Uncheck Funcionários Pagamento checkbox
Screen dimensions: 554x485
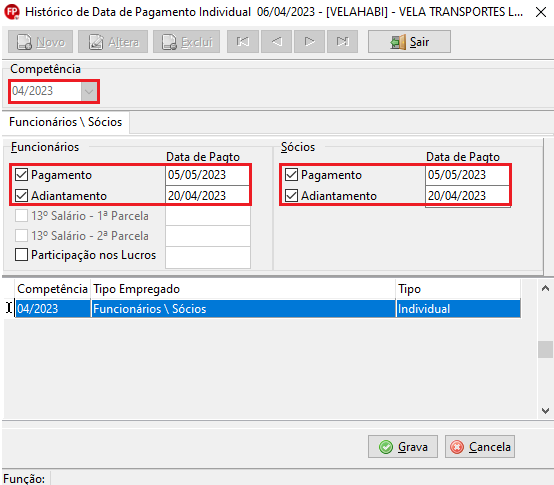coord(21,175)
